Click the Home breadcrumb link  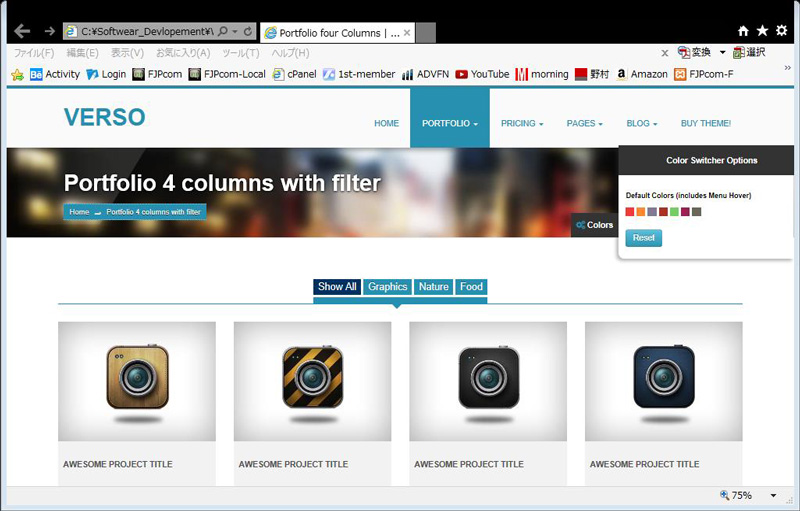point(79,212)
